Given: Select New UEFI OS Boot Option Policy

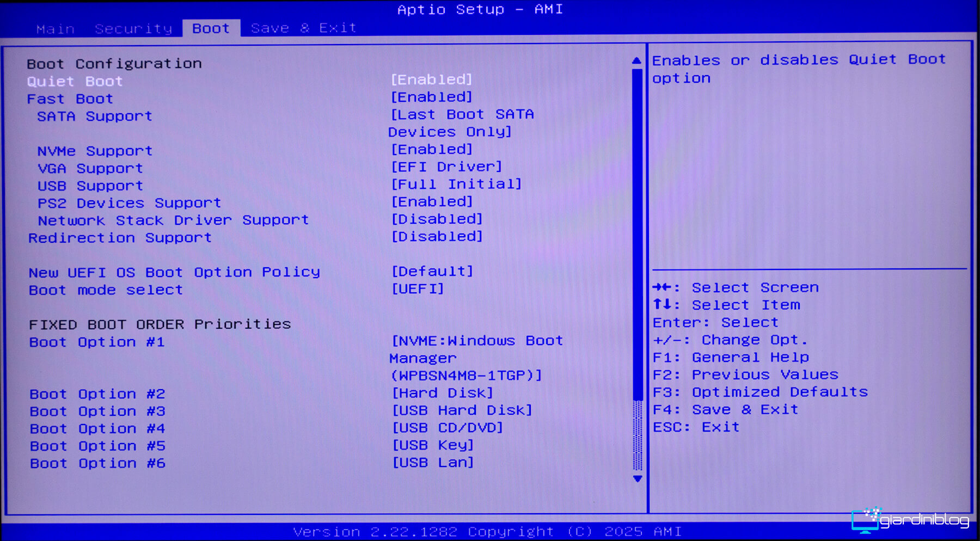Looking at the screenshot, I should coord(174,272).
